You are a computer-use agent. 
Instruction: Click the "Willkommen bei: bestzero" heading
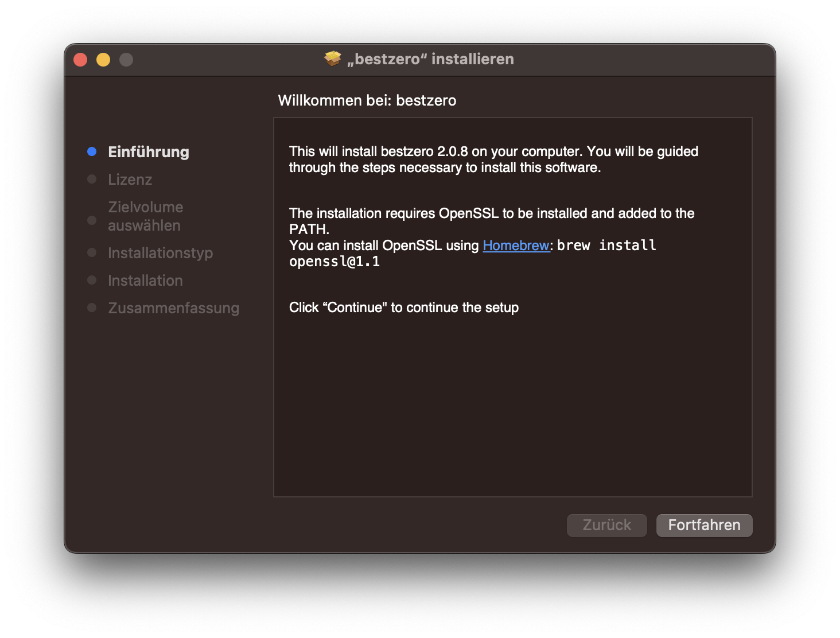367,100
